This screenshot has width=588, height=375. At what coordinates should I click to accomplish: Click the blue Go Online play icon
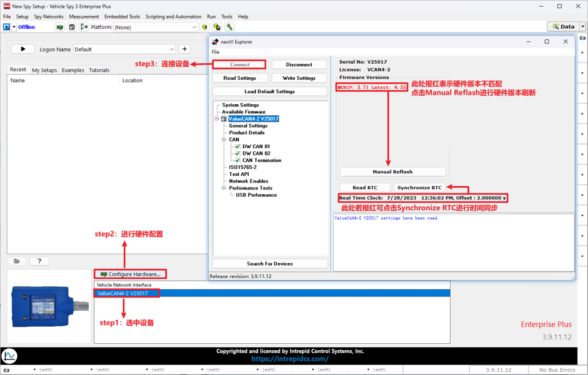click(x=6, y=27)
